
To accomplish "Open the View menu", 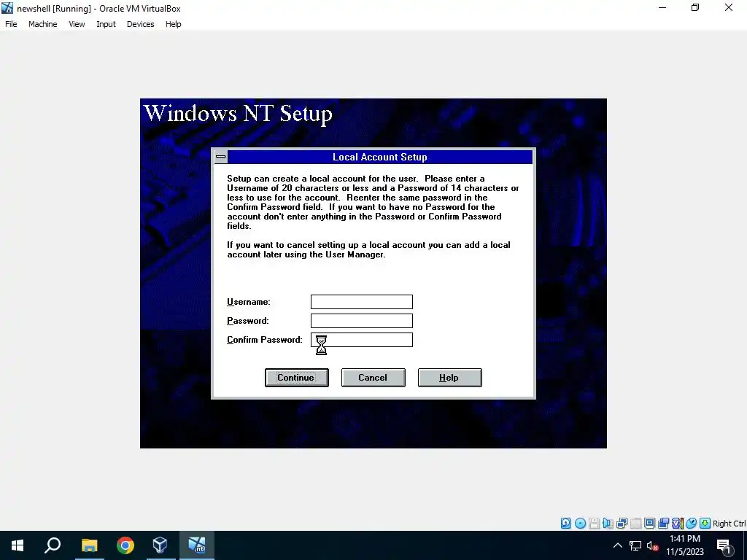I will click(x=77, y=24).
